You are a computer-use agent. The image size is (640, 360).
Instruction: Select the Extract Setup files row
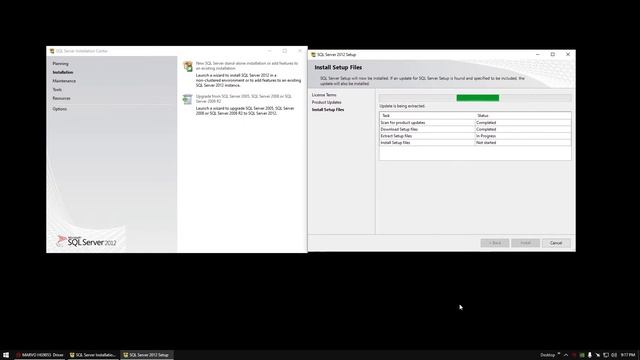(x=475, y=136)
